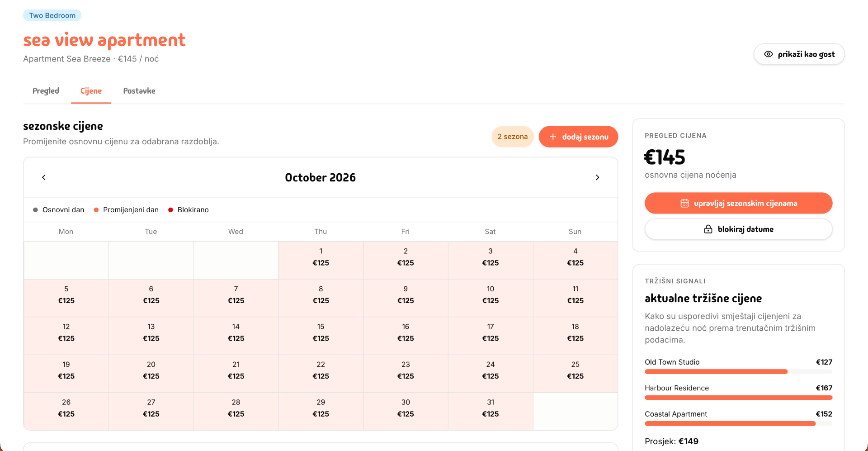Click the dodaj sezonu button
This screenshot has height=451, width=868.
(x=578, y=137)
